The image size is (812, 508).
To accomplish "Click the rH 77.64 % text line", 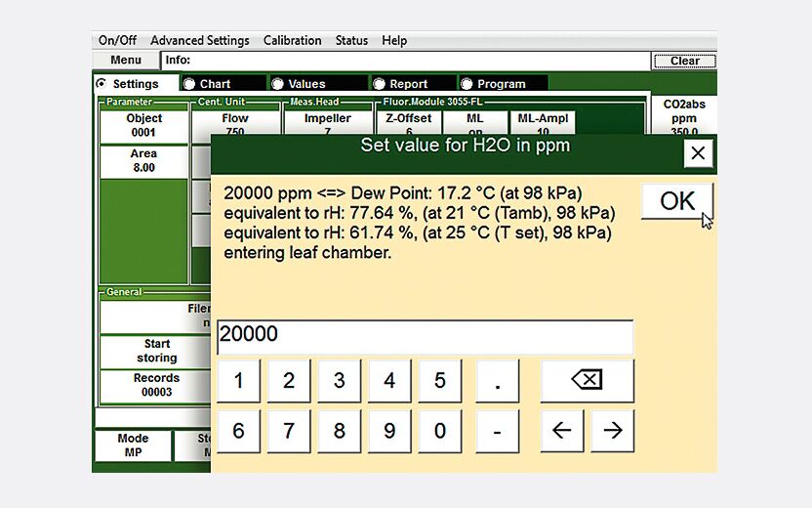I will [x=420, y=213].
